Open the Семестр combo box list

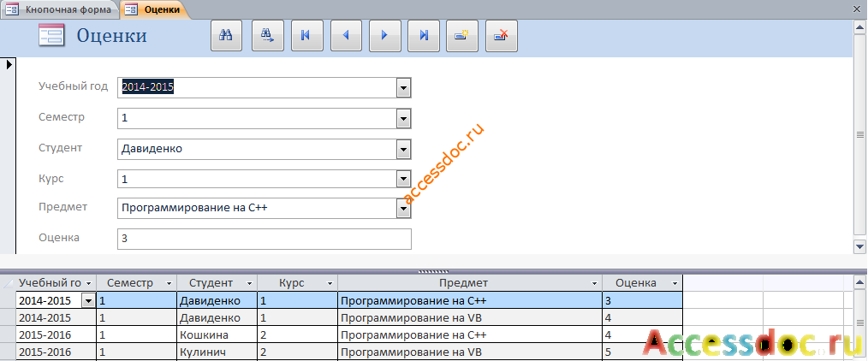point(403,118)
